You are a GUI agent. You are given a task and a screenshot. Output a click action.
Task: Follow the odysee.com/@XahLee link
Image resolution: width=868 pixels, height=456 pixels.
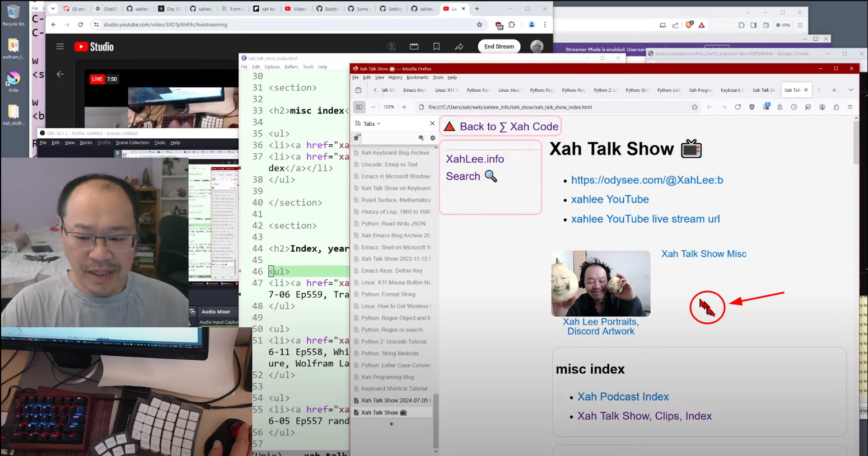pos(647,180)
